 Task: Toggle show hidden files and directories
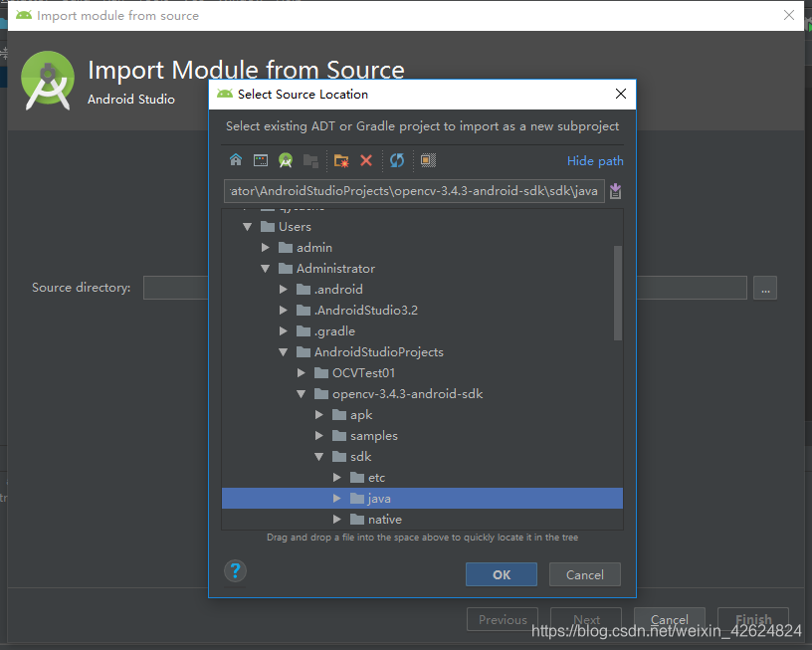pos(428,160)
